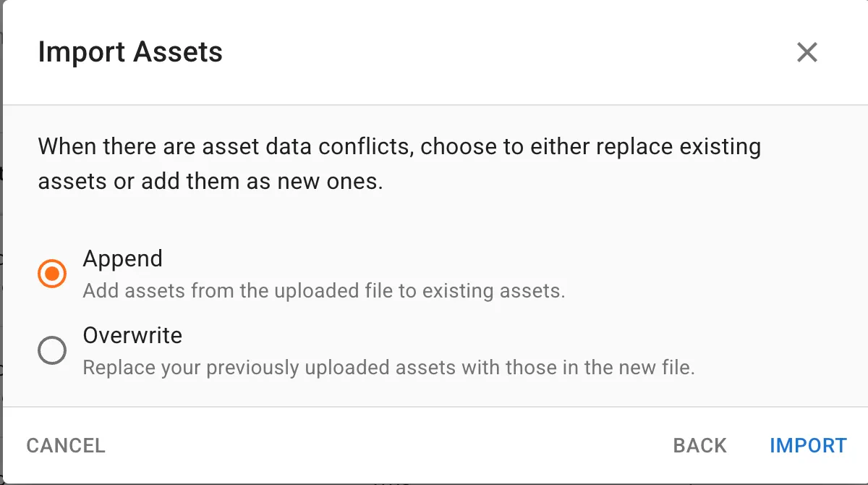This screenshot has height=485, width=868.
Task: Click the asset data conflicts instruction paragraph
Action: click(399, 164)
